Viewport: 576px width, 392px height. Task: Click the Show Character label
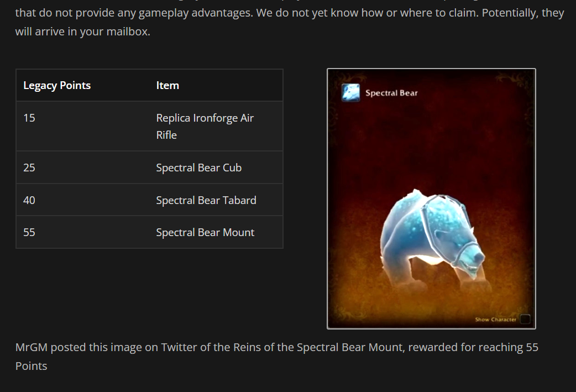[x=495, y=319]
